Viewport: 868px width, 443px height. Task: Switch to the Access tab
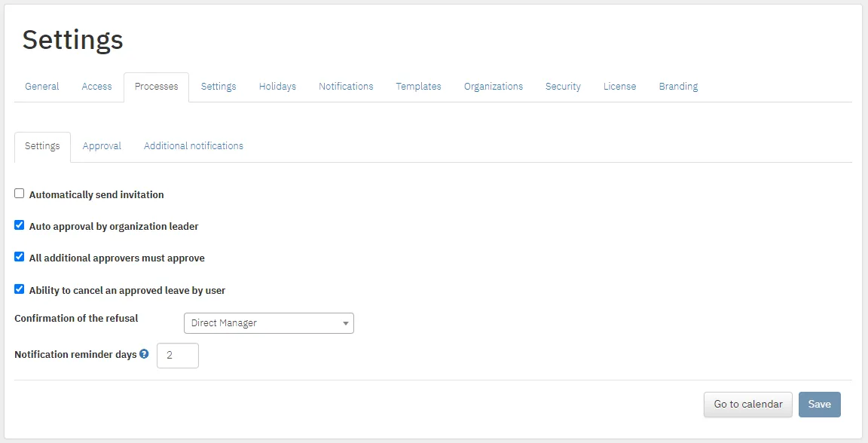coord(97,87)
